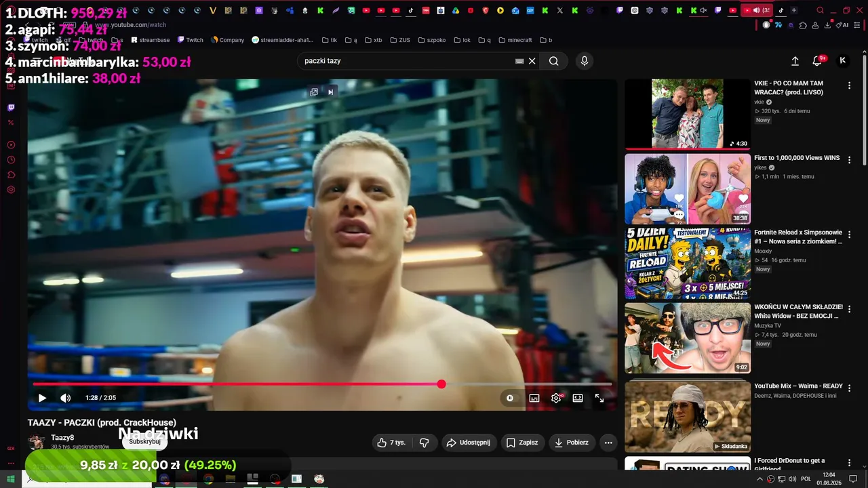
Task: Open options menu for 'WKOŃCU W CAŁYM SKŁADZIE!'
Action: coord(849,309)
